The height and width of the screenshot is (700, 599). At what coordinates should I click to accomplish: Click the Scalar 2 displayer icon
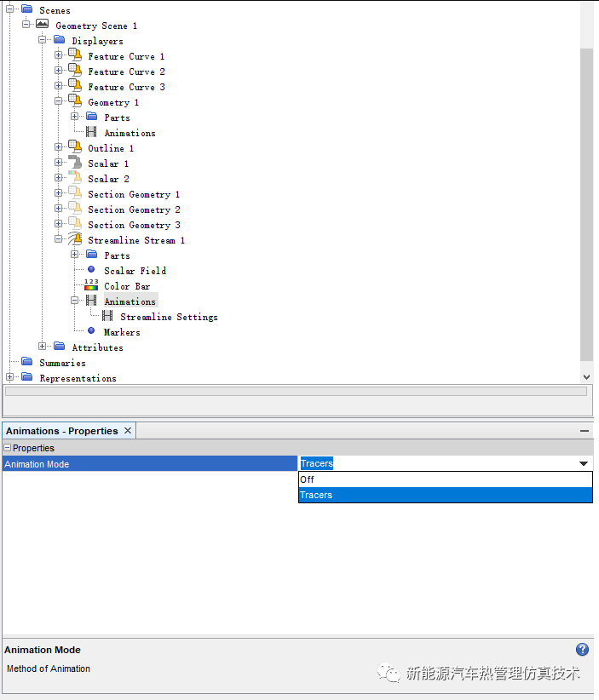click(x=75, y=178)
